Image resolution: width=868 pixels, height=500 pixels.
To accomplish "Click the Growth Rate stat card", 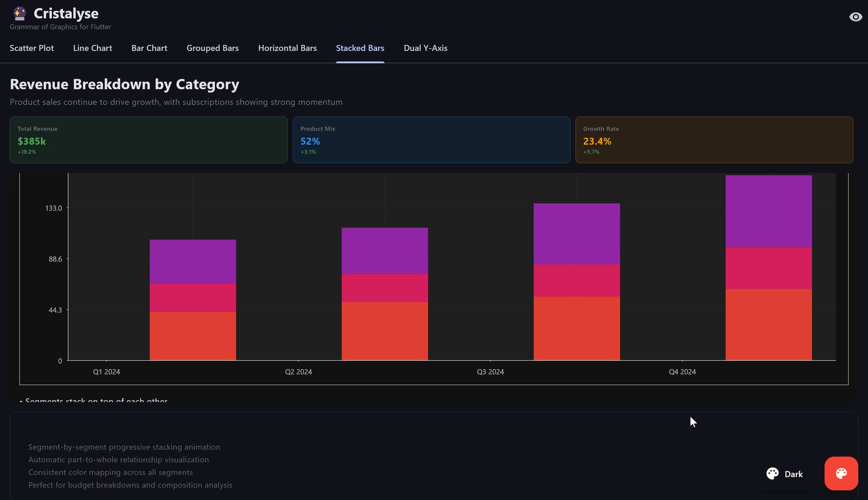I will coord(714,140).
